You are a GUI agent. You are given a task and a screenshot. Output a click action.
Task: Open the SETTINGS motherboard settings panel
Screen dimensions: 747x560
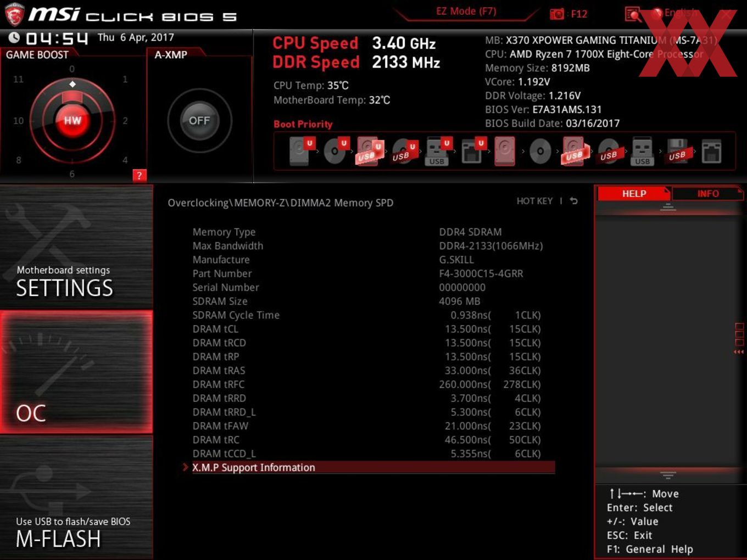click(x=76, y=247)
